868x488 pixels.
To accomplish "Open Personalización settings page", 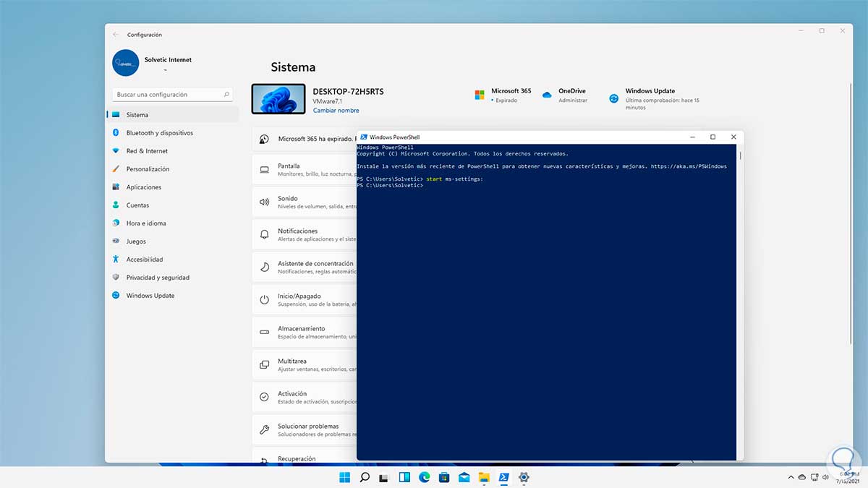I will point(148,169).
